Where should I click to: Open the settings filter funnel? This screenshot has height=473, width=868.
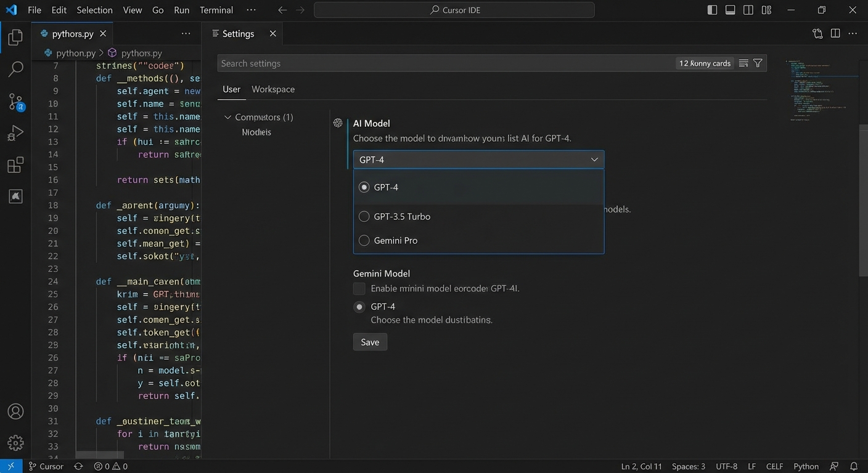pos(758,63)
